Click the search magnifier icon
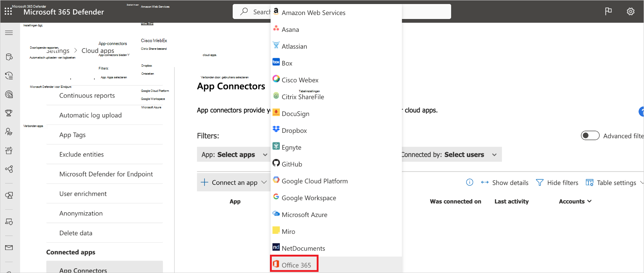 click(x=244, y=11)
